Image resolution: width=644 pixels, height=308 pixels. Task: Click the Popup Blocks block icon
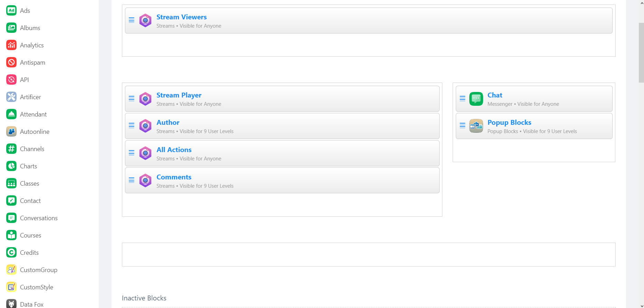pos(476,126)
